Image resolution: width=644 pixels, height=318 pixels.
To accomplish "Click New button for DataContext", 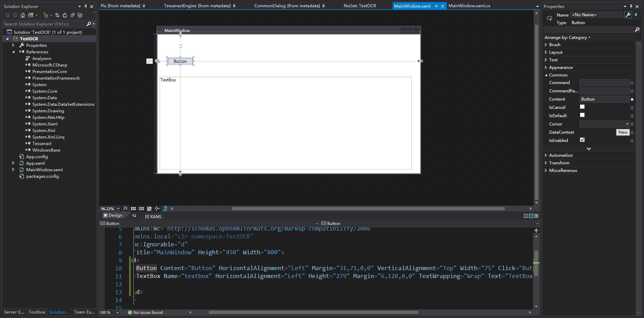I will click(x=623, y=132).
